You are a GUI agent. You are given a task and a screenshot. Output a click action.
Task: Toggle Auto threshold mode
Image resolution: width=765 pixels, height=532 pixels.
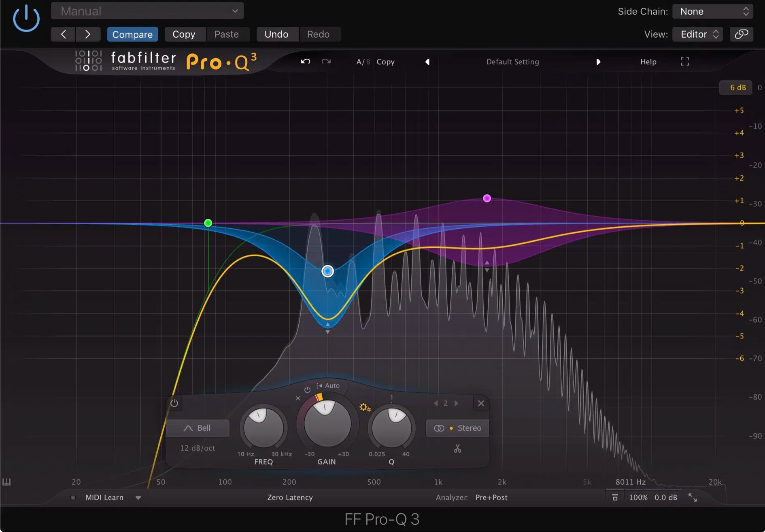(328, 385)
